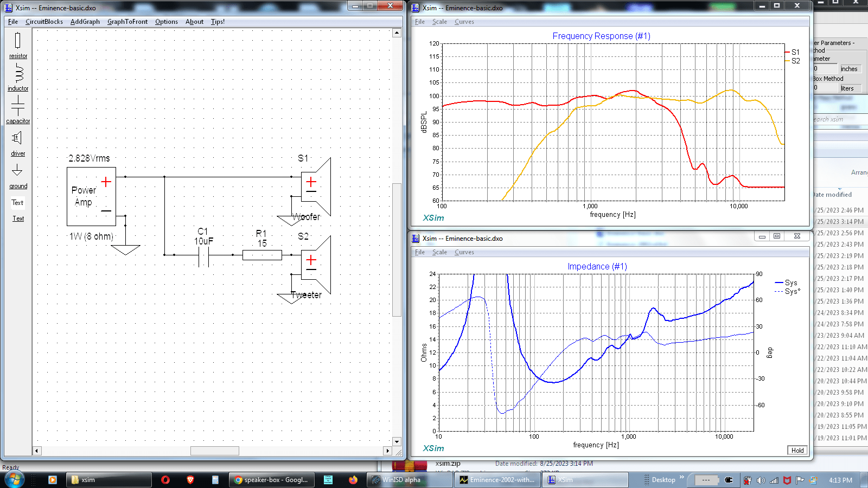Open the Windows Start menu

[x=14, y=479]
